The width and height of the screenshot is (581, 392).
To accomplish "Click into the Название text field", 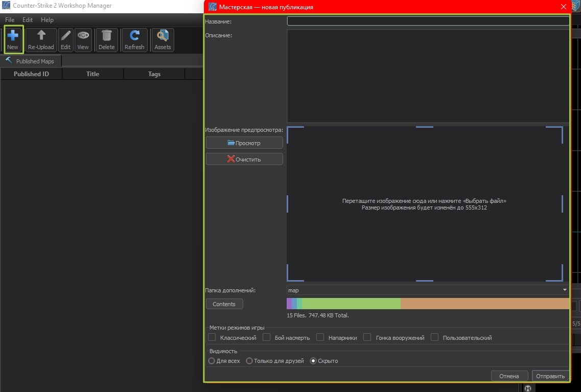I will tap(428, 21).
